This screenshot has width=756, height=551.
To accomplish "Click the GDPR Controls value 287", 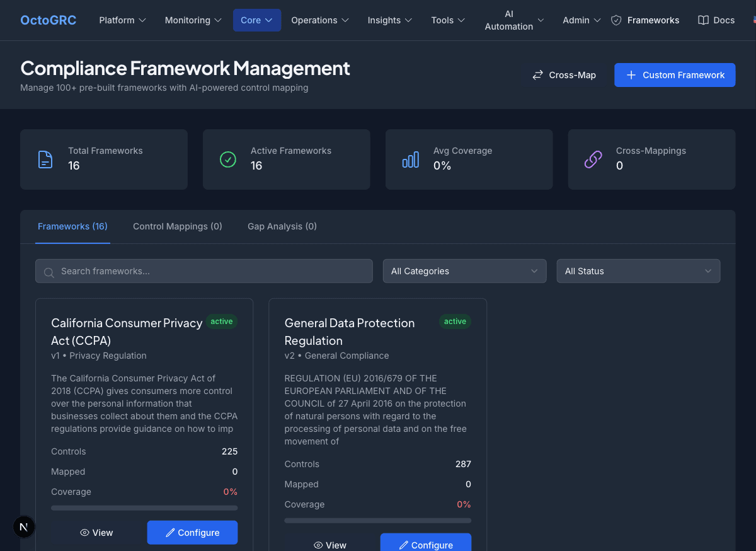I will coord(463,464).
